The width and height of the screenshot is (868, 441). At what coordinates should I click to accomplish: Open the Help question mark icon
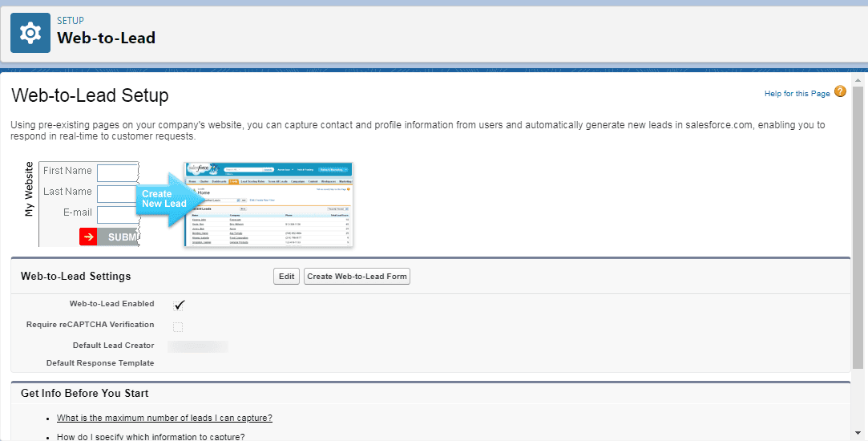click(x=840, y=92)
